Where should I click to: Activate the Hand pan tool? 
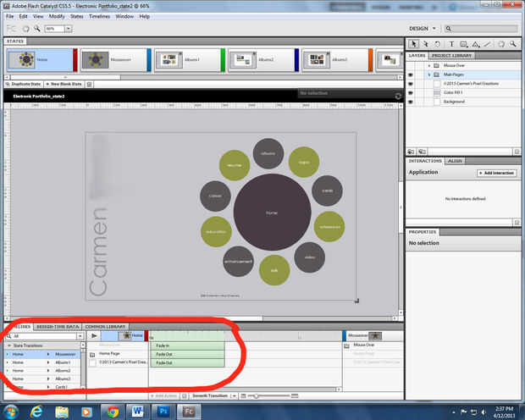[x=501, y=44]
